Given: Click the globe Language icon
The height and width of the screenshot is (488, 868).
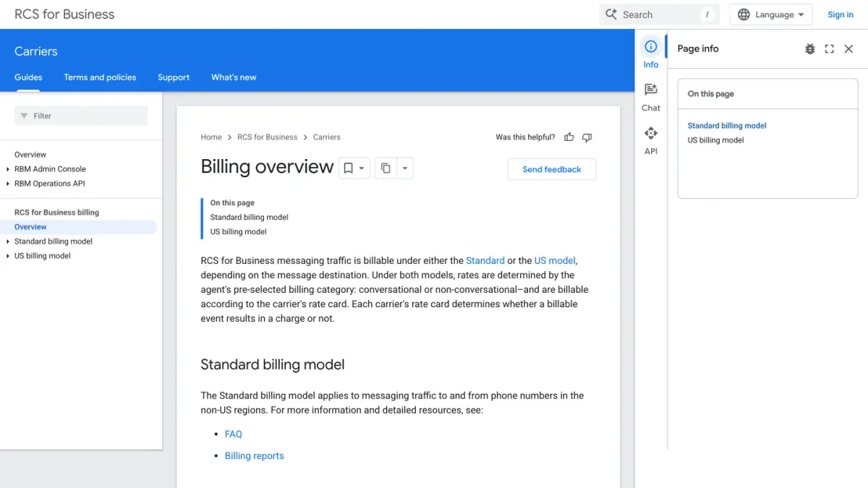Looking at the screenshot, I should click(x=744, y=14).
